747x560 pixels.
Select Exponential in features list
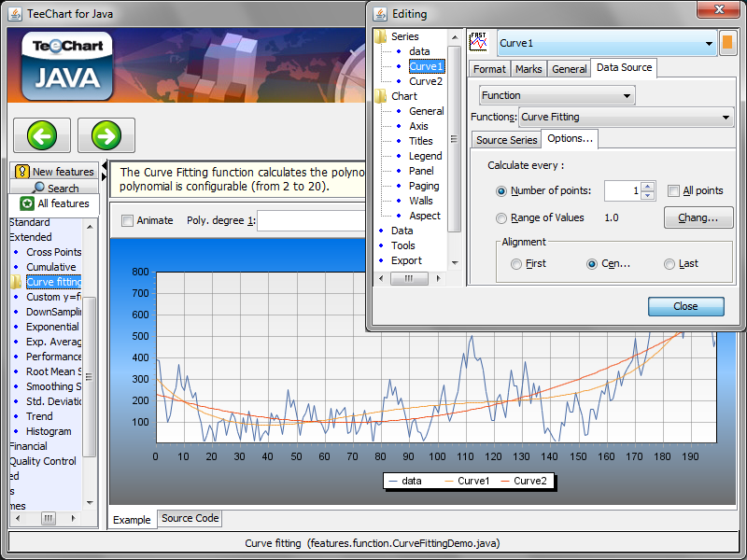point(52,328)
